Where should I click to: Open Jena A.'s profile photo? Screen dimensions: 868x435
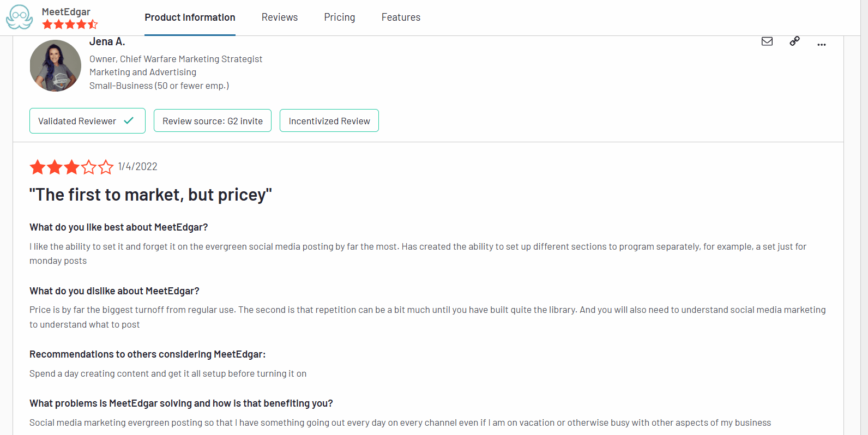click(x=56, y=65)
